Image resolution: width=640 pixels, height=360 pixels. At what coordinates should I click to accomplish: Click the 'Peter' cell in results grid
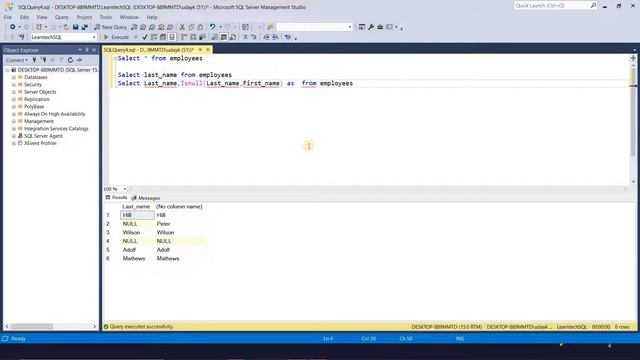(x=163, y=224)
